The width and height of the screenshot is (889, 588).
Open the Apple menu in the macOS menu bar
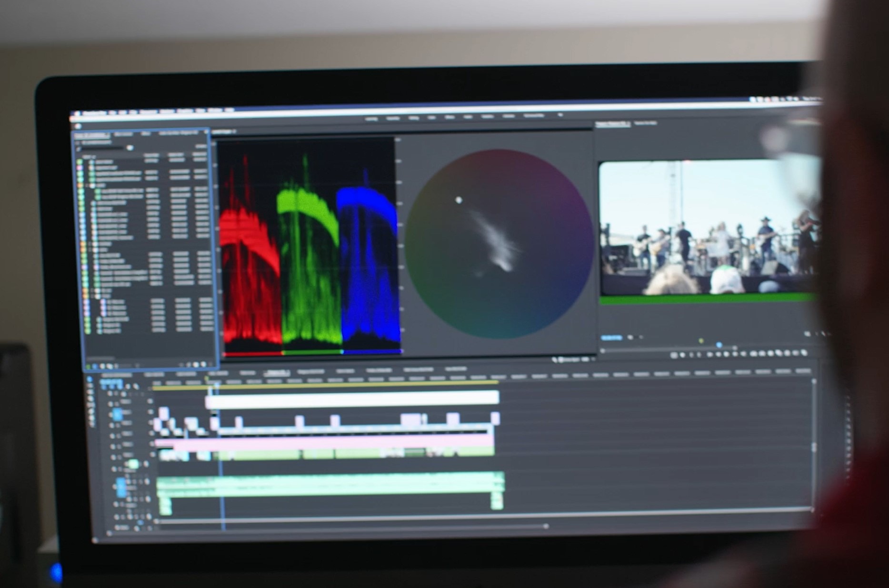coord(77,114)
